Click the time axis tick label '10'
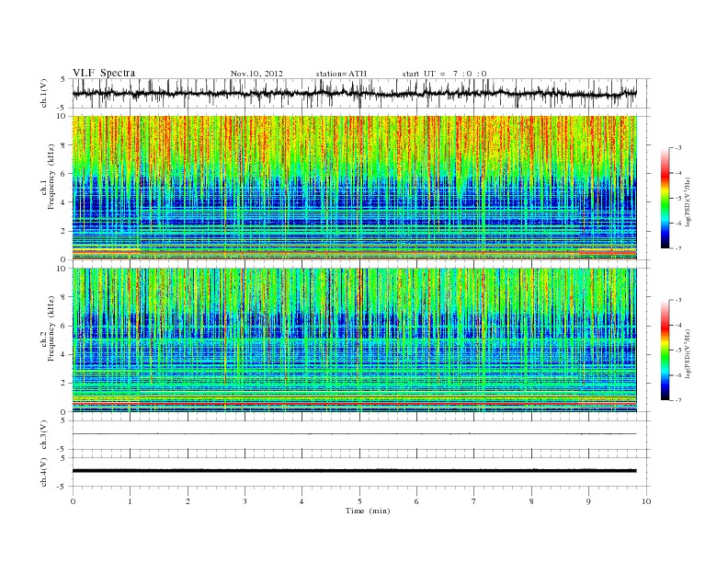Viewport: 728px width, 563px height. coord(646,501)
